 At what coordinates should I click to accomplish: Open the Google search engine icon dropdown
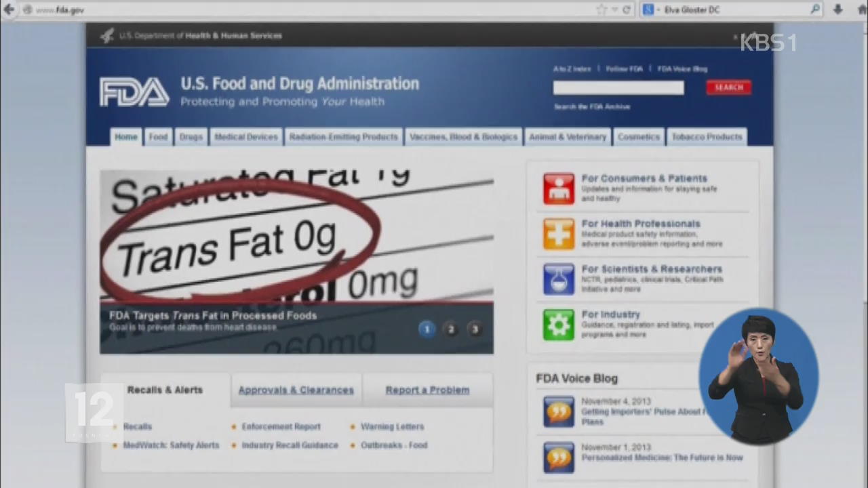pyautogui.click(x=650, y=9)
